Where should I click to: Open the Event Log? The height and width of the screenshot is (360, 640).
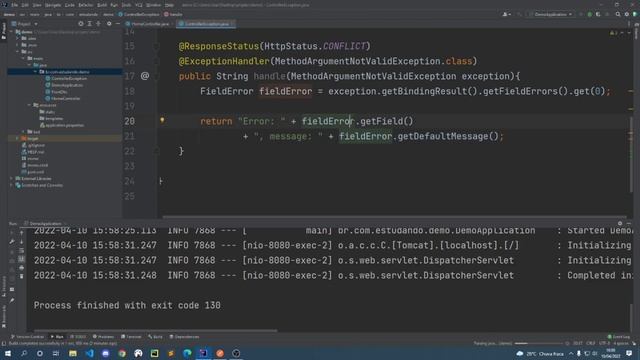coord(619,337)
